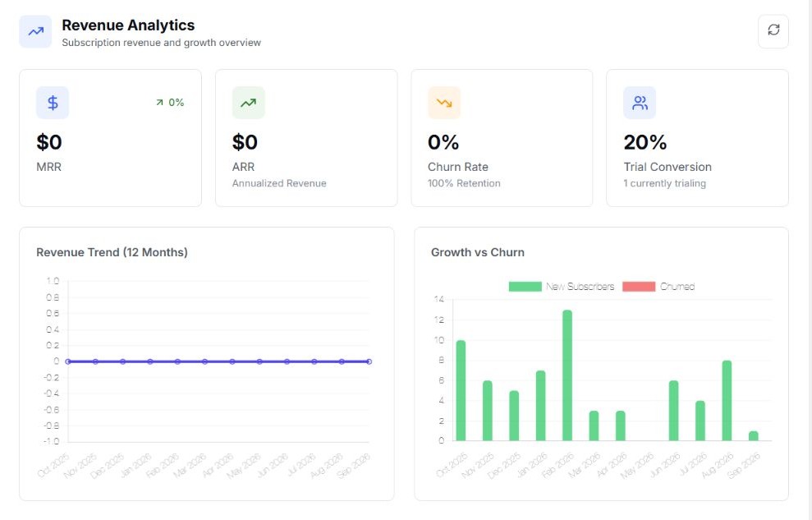
Task: Click the 0% value in Churn Rate card
Action: (x=443, y=142)
